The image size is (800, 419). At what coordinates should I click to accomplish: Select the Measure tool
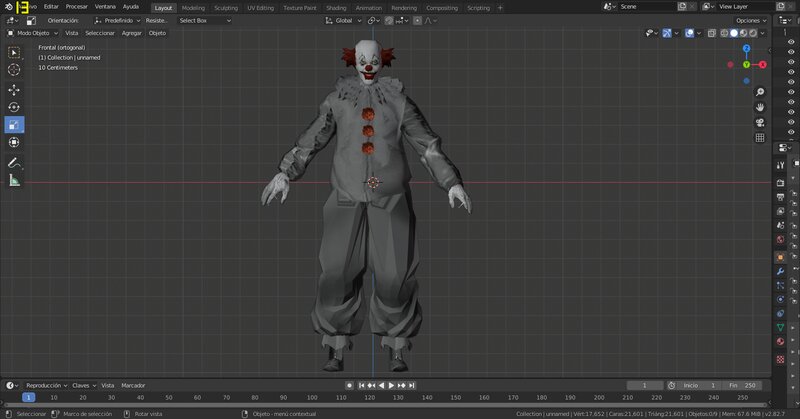click(x=14, y=180)
